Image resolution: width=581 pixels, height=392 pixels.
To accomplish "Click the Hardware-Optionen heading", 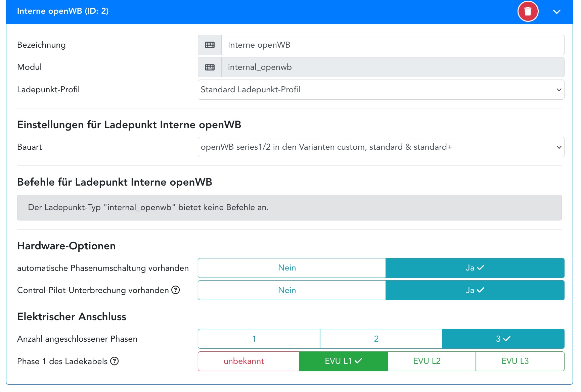I will tap(66, 246).
